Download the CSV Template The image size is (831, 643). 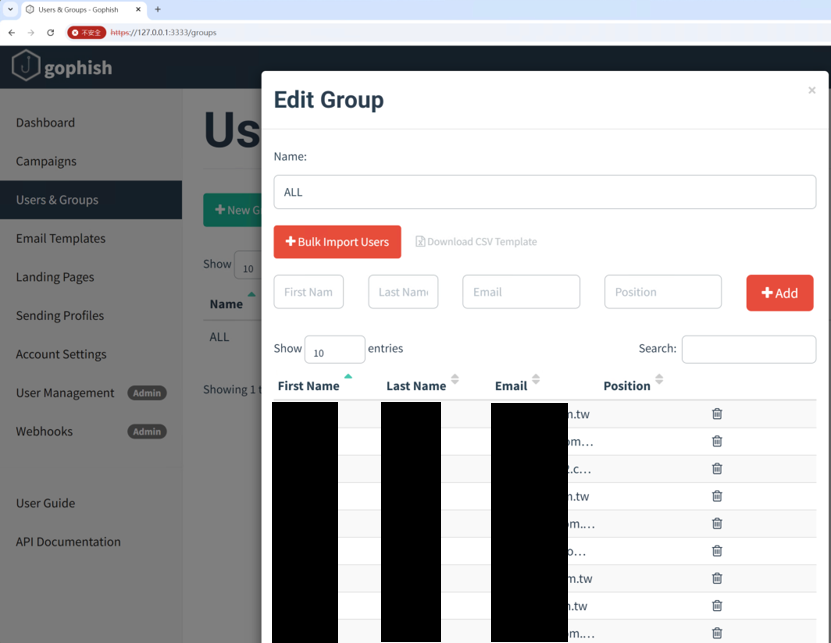click(476, 242)
